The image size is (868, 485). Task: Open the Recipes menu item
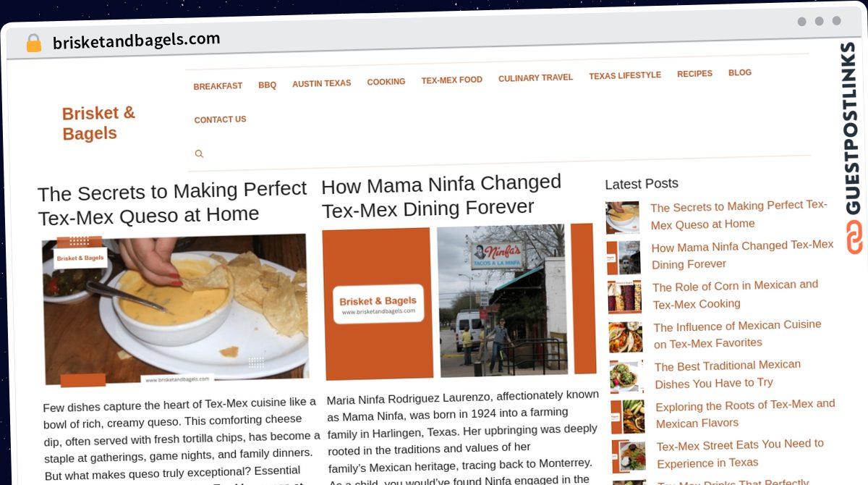[694, 74]
